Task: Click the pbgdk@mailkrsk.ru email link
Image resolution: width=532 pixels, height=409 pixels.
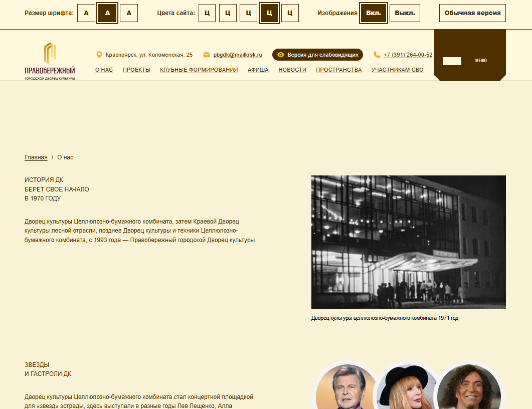Action: pos(238,55)
